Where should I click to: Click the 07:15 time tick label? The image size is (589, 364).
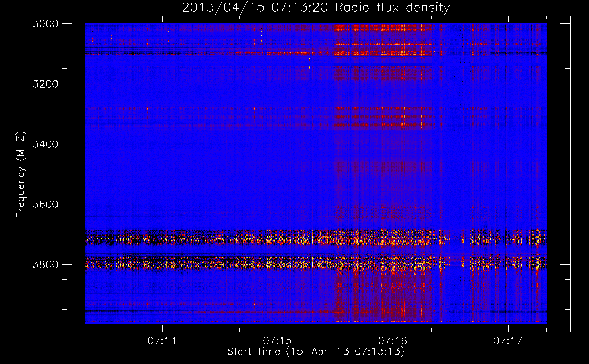[x=277, y=341]
